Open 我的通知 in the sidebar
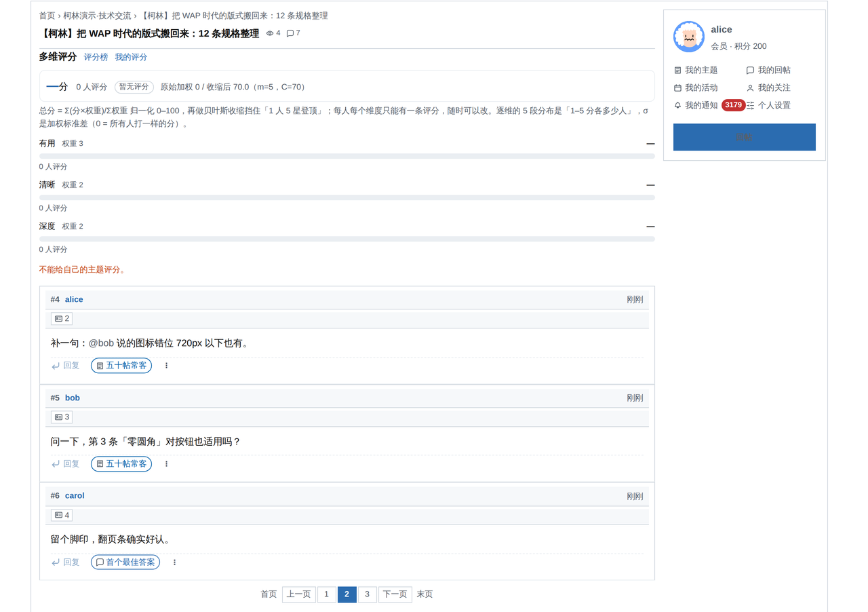Image resolution: width=868 pixels, height=612 pixels. [x=696, y=105]
